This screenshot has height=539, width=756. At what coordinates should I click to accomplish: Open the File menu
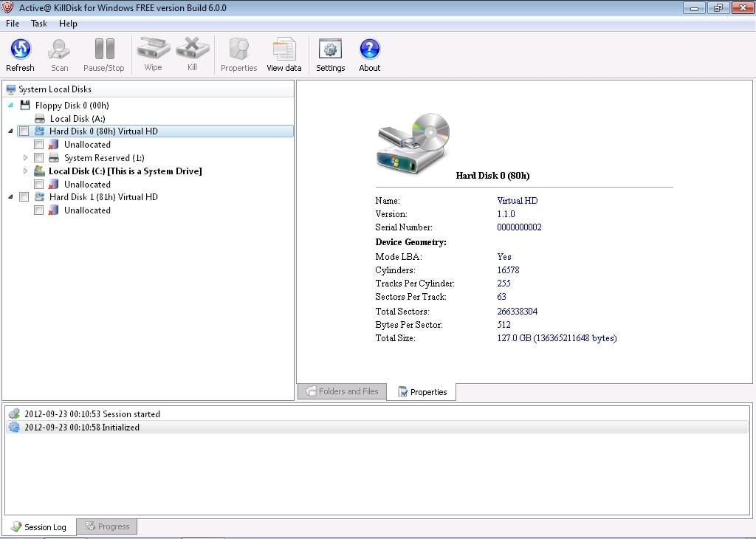pos(13,24)
